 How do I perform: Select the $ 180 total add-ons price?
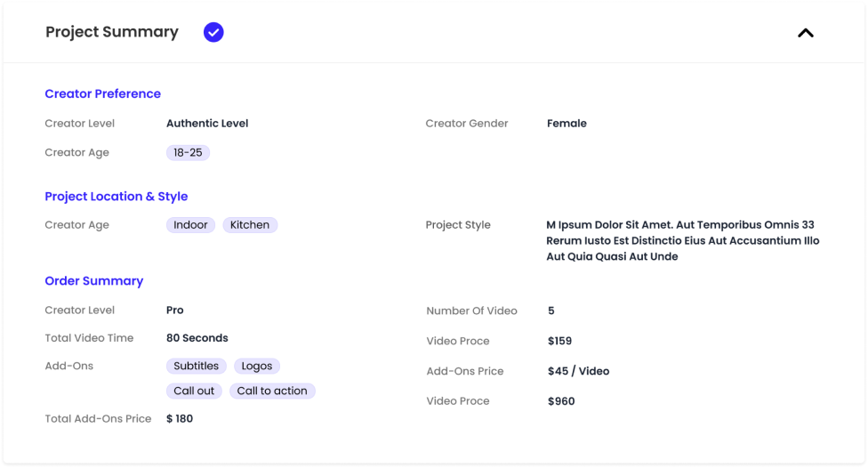click(180, 419)
